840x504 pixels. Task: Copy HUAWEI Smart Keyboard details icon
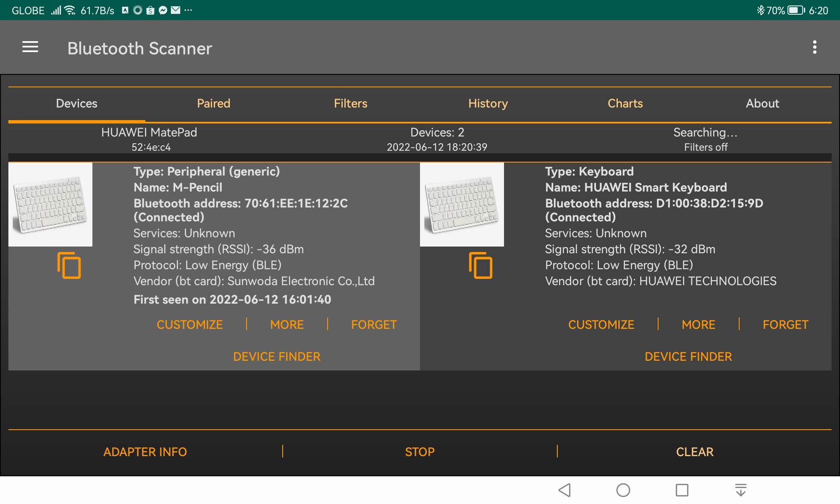(x=480, y=265)
